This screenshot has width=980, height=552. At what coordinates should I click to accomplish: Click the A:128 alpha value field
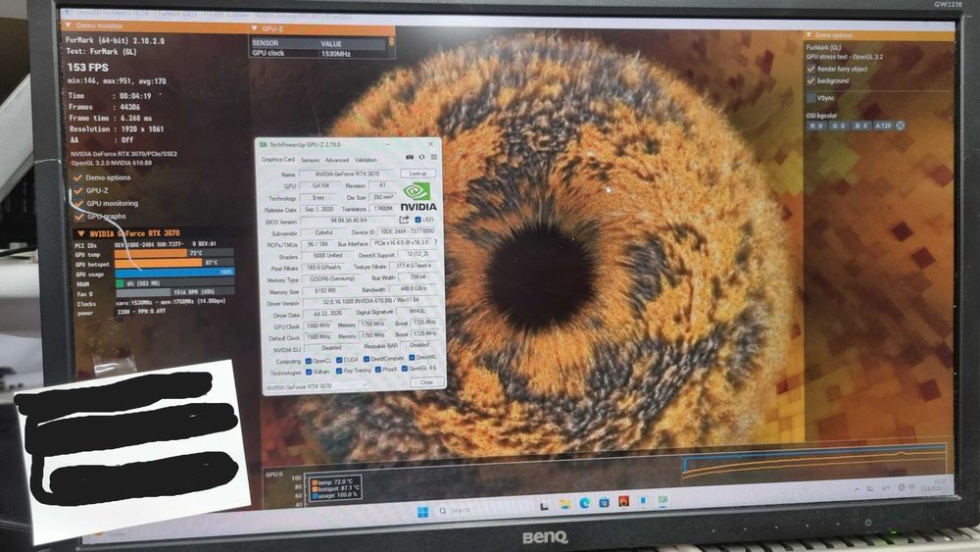[883, 125]
